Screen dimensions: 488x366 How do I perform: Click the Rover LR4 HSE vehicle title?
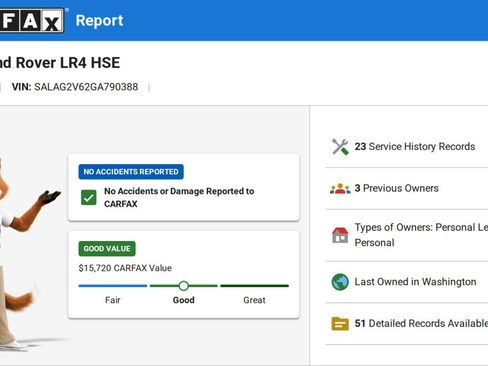(60, 63)
